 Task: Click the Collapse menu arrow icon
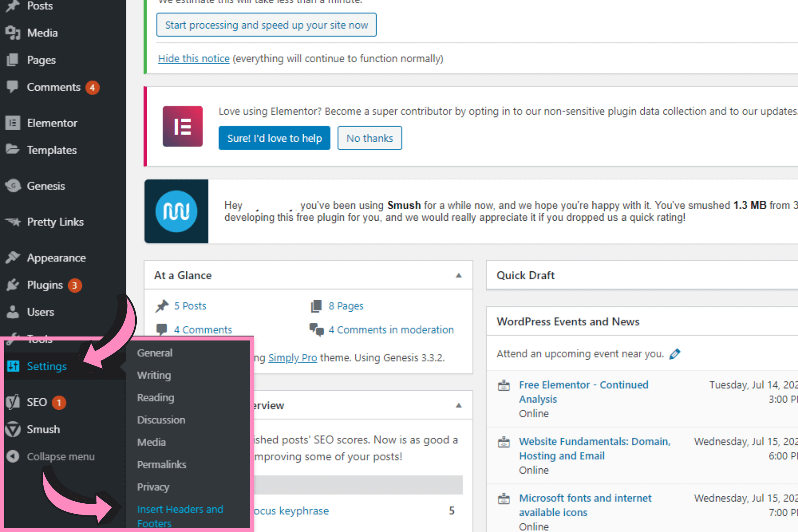tap(13, 456)
